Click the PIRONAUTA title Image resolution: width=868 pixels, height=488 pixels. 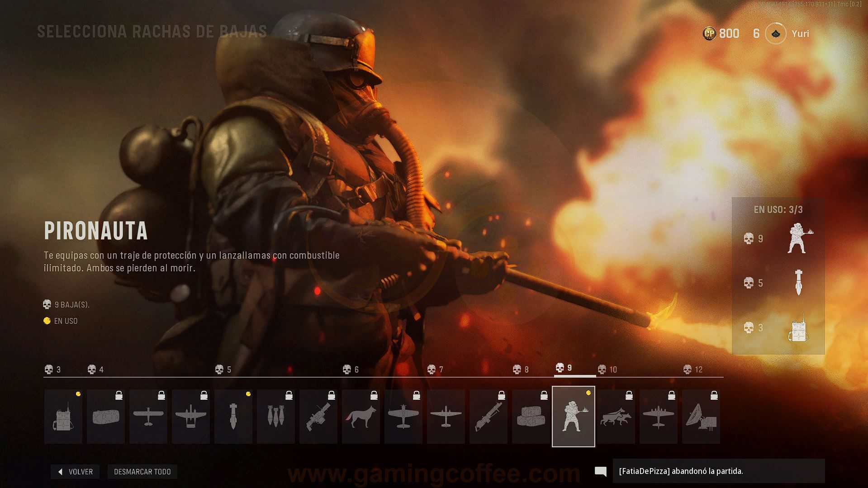pyautogui.click(x=96, y=231)
